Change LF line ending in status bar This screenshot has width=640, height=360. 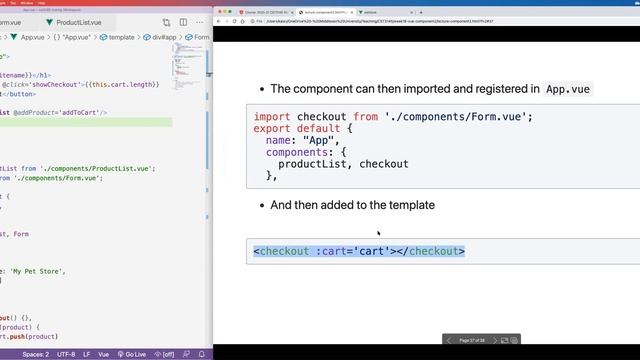[x=87, y=354]
